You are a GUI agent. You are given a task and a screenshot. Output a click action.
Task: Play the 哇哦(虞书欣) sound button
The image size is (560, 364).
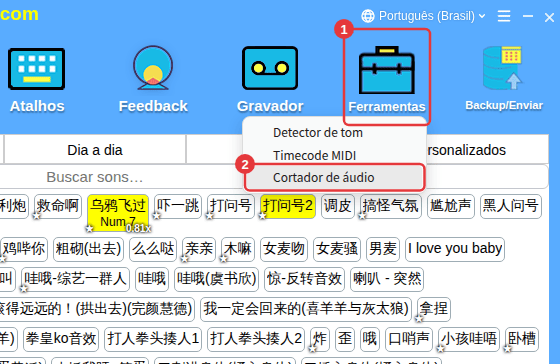pyautogui.click(x=216, y=279)
